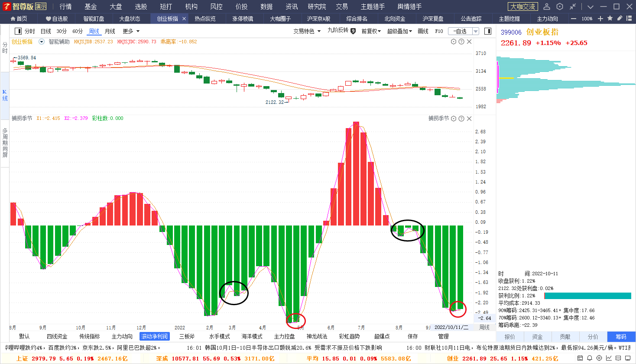The width and height of the screenshot is (636, 364).
Task: Open help icon of 捕捞季节 indicator
Action: (x=461, y=118)
